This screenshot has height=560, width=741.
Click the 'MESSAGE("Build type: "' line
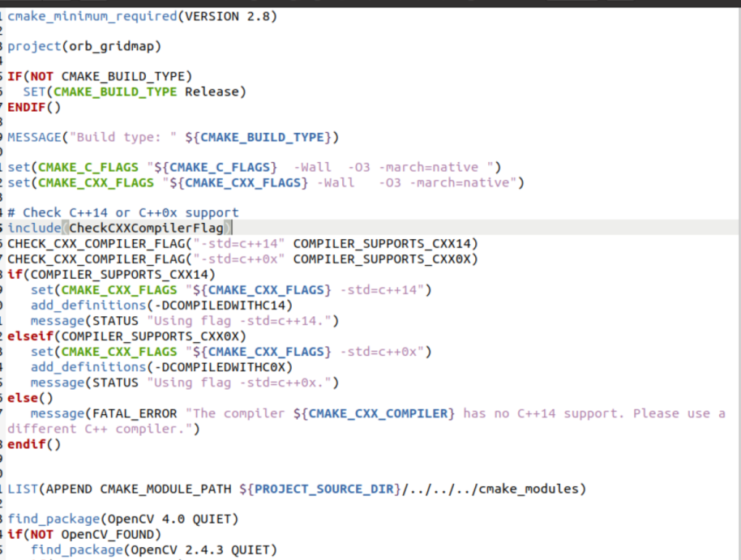(x=173, y=138)
